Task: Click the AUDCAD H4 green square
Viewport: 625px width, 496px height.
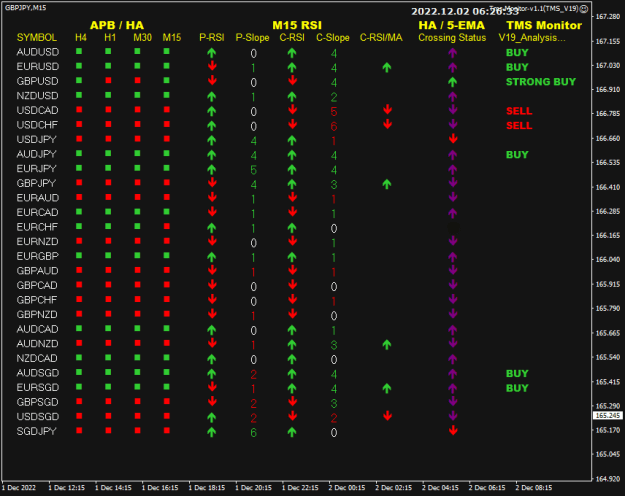Action: click(79, 329)
